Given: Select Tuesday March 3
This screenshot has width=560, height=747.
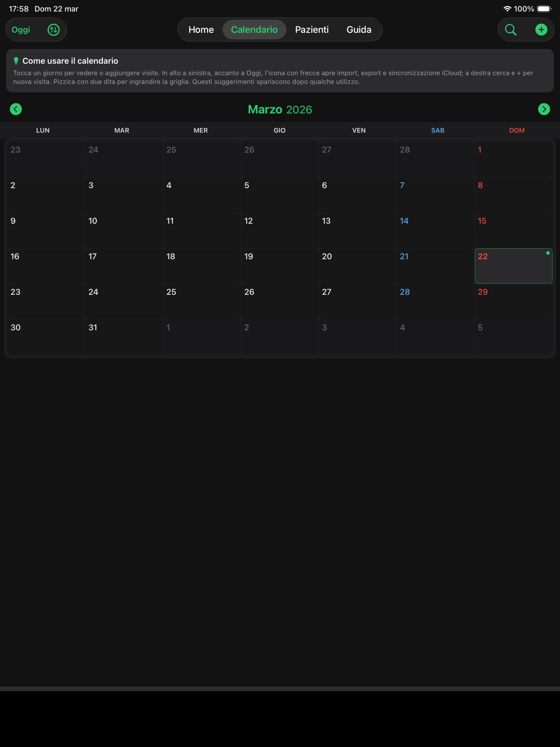Looking at the screenshot, I should tap(124, 195).
